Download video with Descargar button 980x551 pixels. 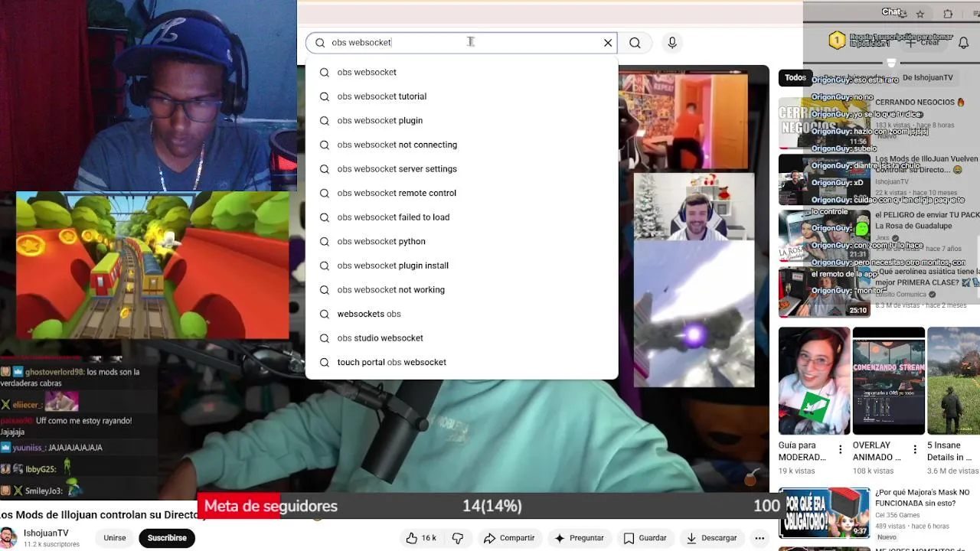click(x=711, y=538)
